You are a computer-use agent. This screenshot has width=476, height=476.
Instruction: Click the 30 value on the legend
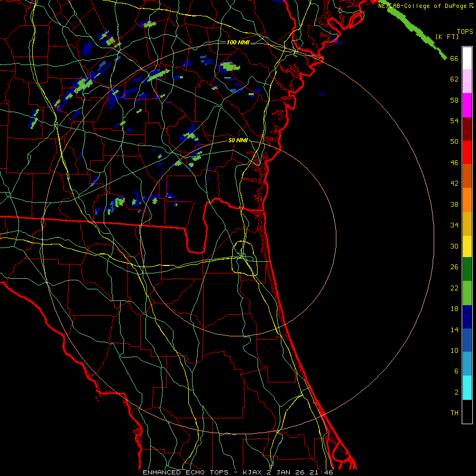point(454,246)
